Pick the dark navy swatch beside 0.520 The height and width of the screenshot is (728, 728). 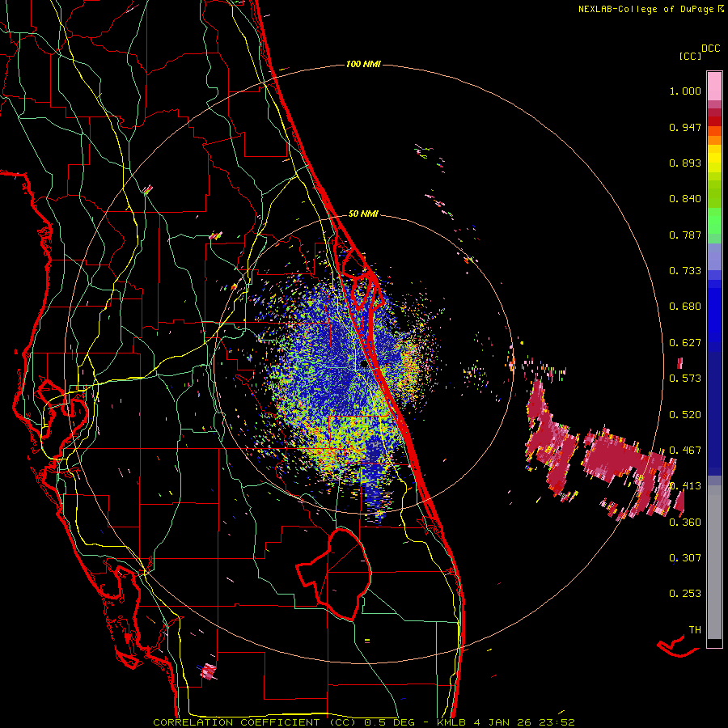point(714,413)
